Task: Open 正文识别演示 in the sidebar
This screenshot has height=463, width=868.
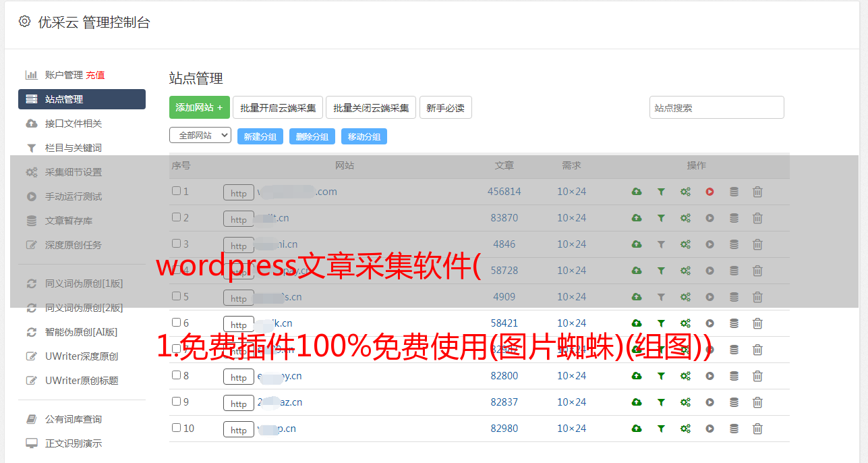Action: (74, 443)
